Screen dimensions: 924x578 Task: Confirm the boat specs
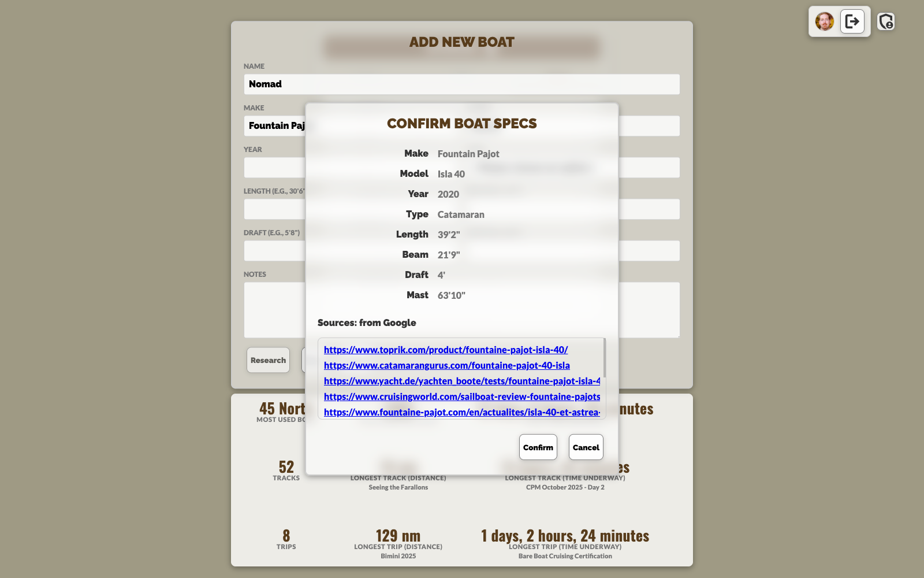pyautogui.click(x=538, y=447)
